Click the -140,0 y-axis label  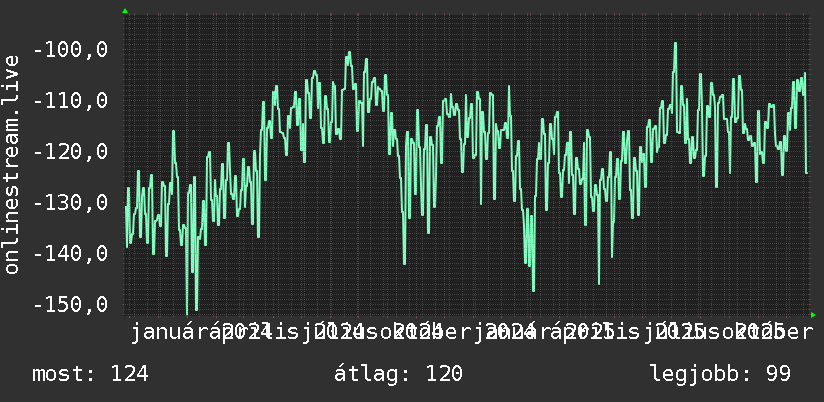tap(70, 253)
